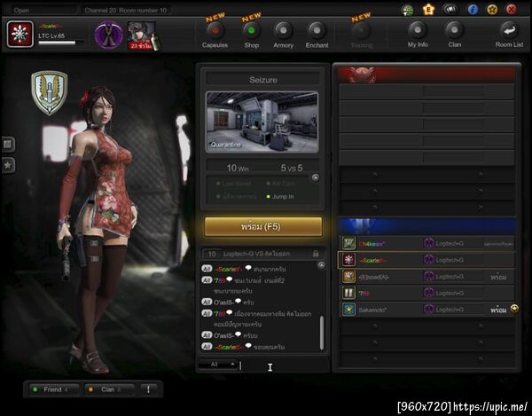This screenshot has width=532, height=416.
Task: Open the Armory
Action: 284,35
